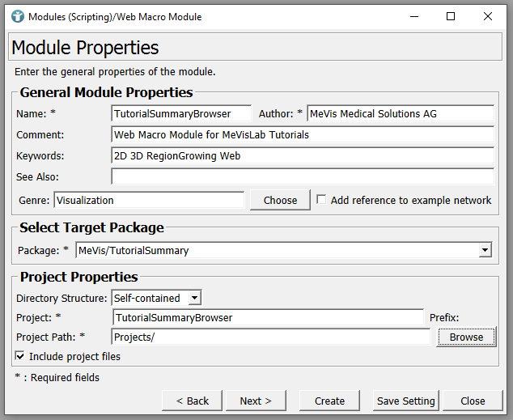Click the MeVisLab app icon in title bar
Viewport: 513px width, 420px height.
(17, 16)
